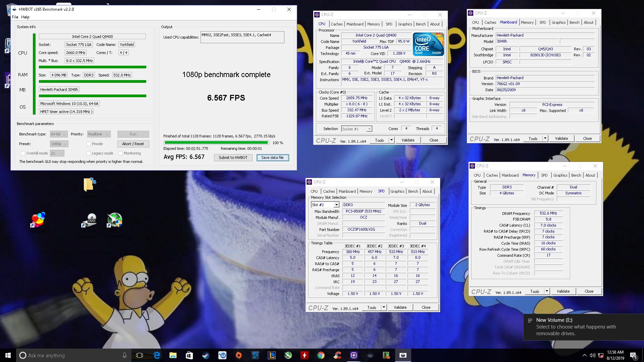Enable the Legacy mode checkbox
The width and height of the screenshot is (644, 362).
pos(89,153)
